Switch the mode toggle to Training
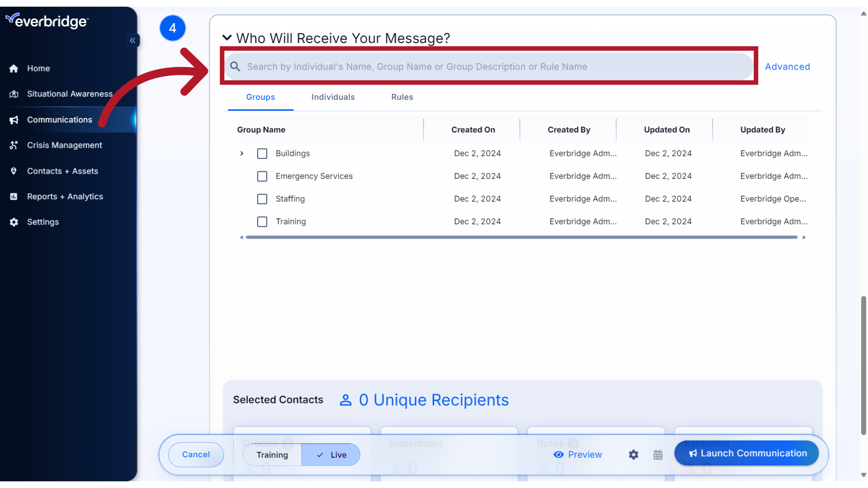This screenshot has width=868, height=488. click(x=272, y=455)
